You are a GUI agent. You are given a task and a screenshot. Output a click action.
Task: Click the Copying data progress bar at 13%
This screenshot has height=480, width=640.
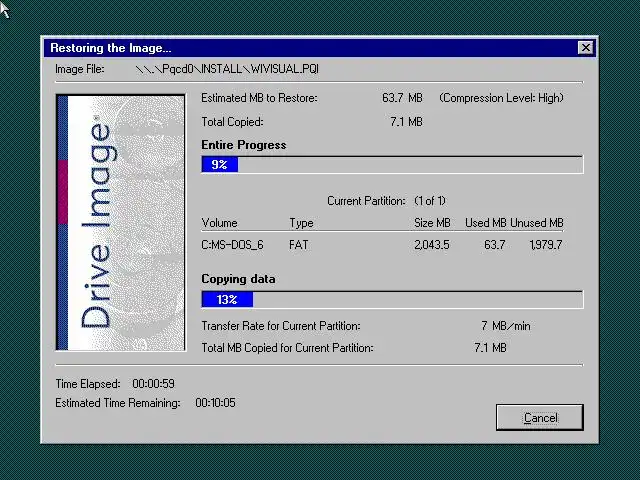pyautogui.click(x=392, y=300)
